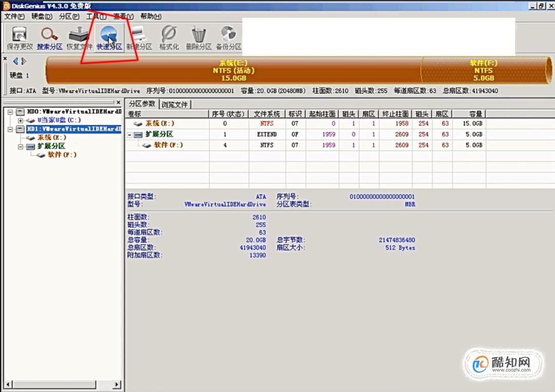Image resolution: width=555 pixels, height=392 pixels.
Task: Expand the U当家U盘(C:) tree node
Action: click(20, 120)
